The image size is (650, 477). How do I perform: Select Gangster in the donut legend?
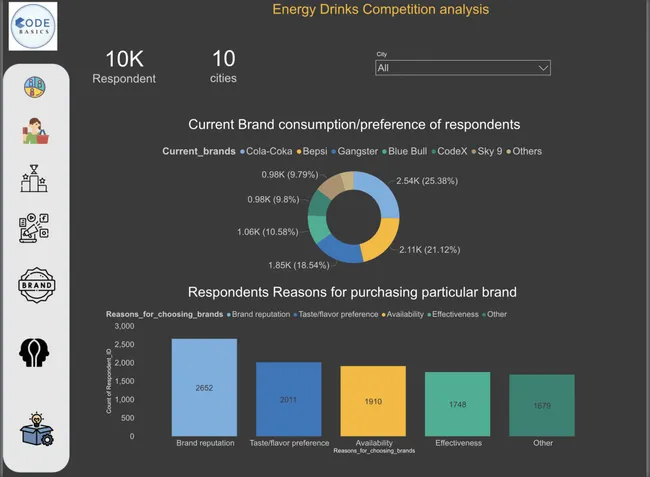pos(355,151)
